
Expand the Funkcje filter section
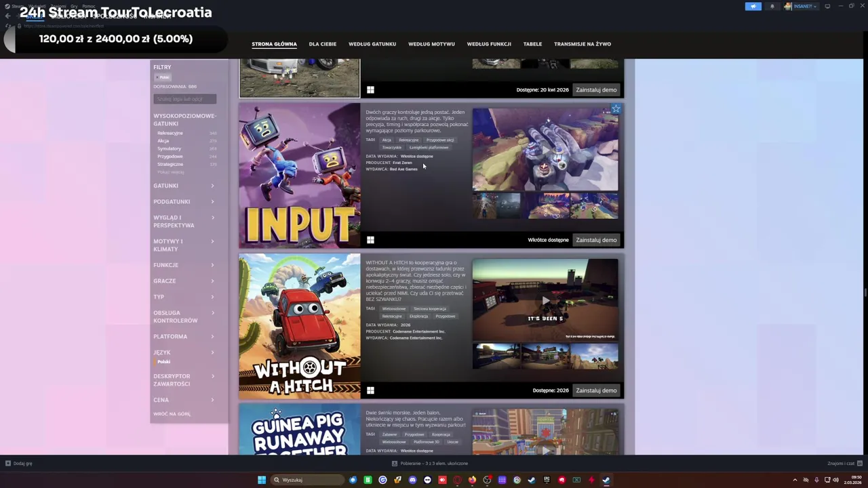(x=184, y=265)
